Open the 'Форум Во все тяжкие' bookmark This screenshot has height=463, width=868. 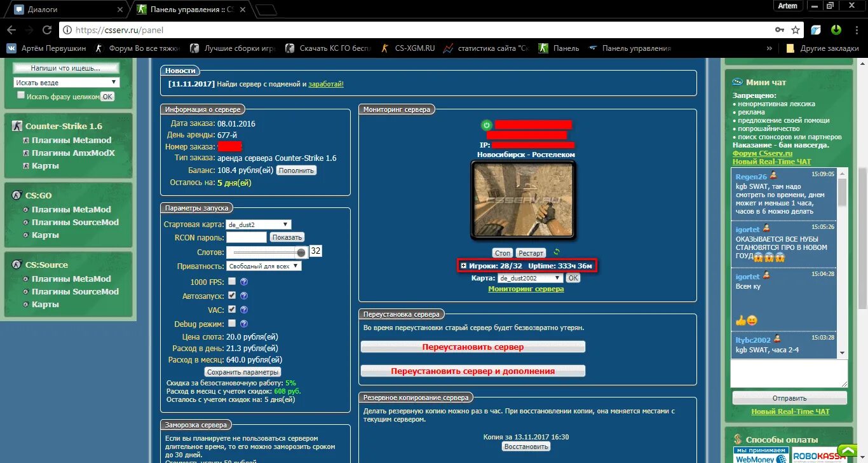coord(138,48)
